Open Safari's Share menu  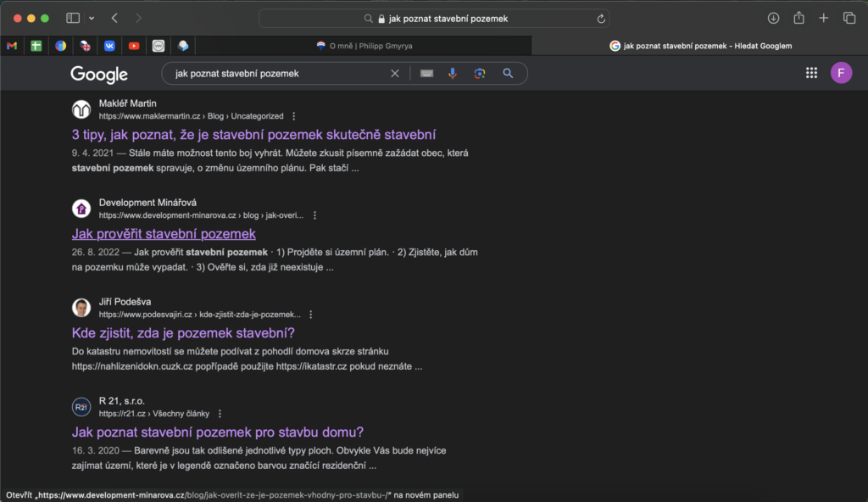(x=798, y=18)
